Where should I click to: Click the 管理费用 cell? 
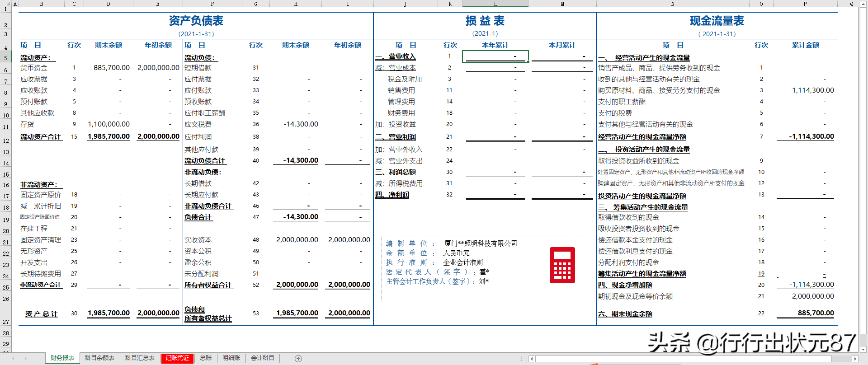[401, 102]
